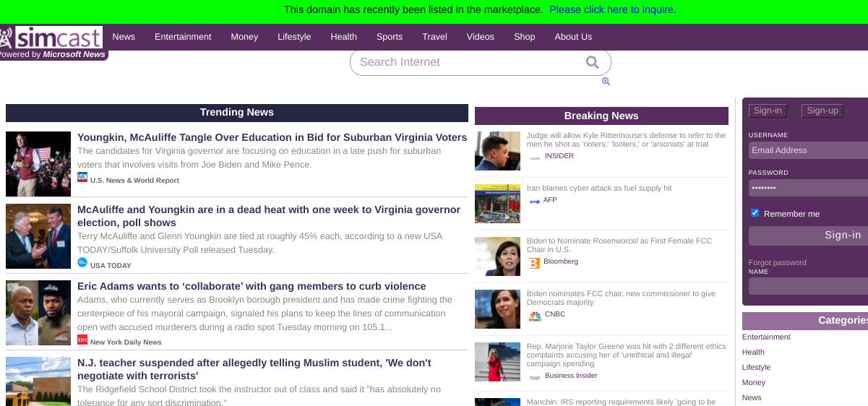Open N.J. teacher suspended headline

tap(254, 369)
